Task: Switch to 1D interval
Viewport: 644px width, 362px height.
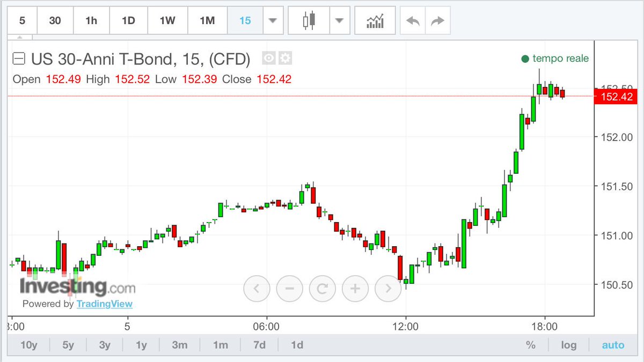Action: (128, 20)
